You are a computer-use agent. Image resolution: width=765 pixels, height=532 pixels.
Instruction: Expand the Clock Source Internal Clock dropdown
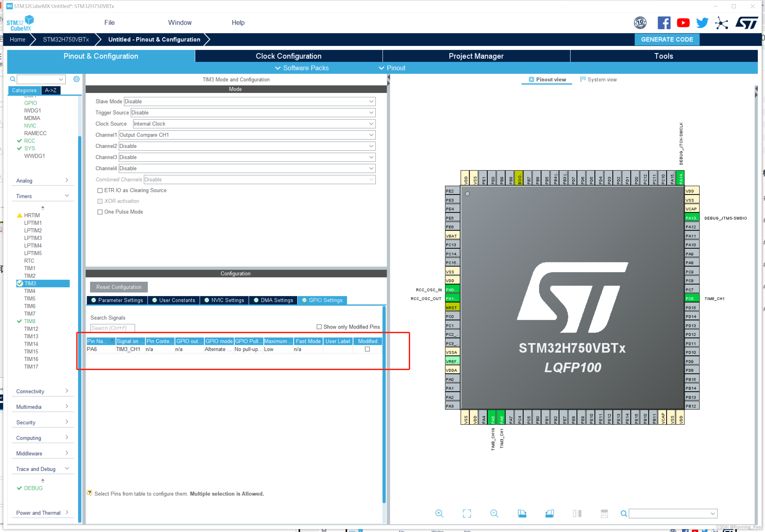[371, 124]
